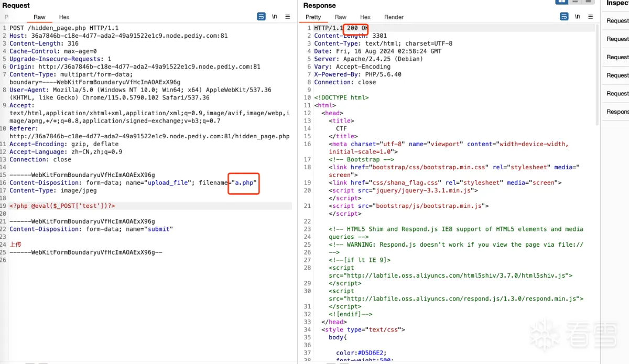Click the '<!DOCTYPE html>' line in the response

(342, 98)
